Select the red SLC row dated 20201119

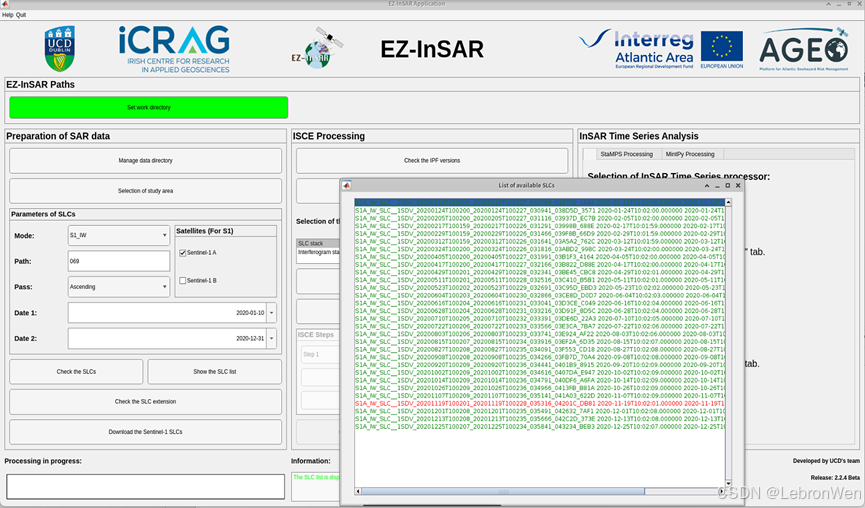click(x=540, y=403)
